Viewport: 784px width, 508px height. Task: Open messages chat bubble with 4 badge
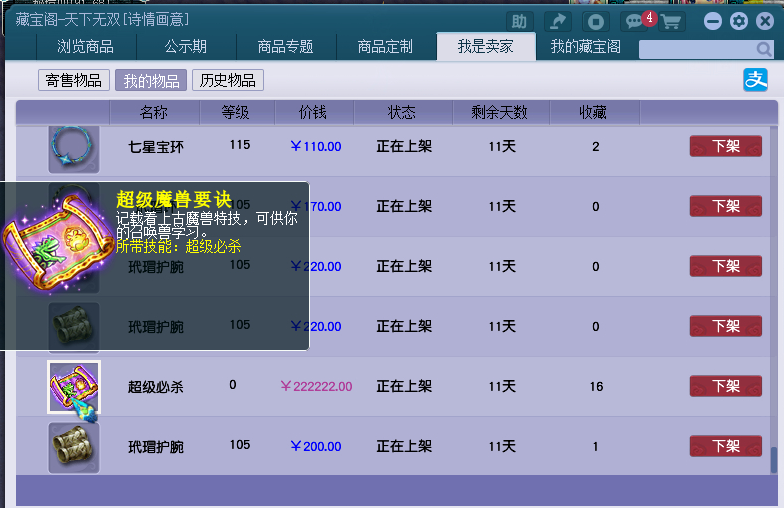(x=634, y=21)
